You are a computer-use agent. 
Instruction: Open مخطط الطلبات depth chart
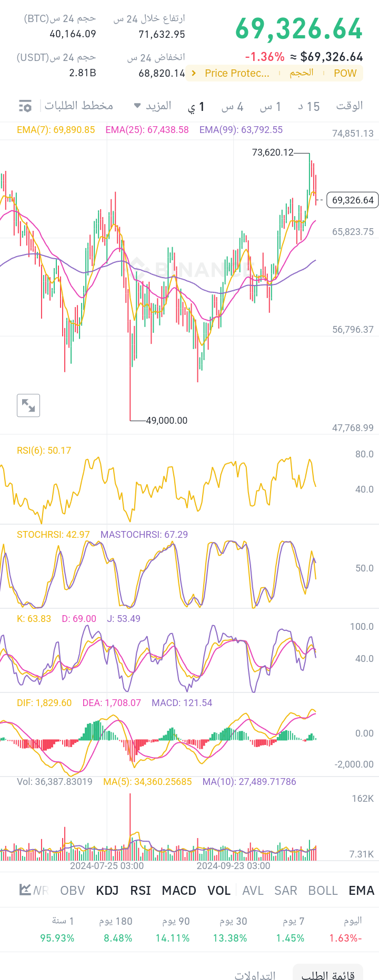79,106
